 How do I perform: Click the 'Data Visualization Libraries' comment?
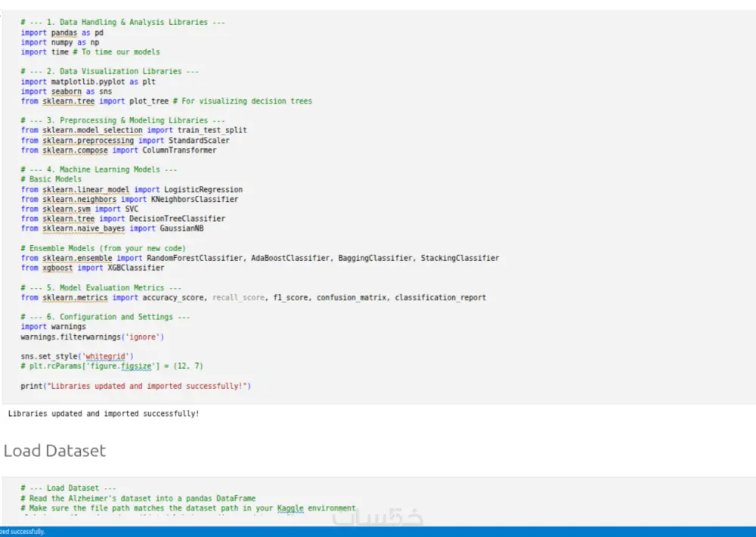tap(110, 71)
